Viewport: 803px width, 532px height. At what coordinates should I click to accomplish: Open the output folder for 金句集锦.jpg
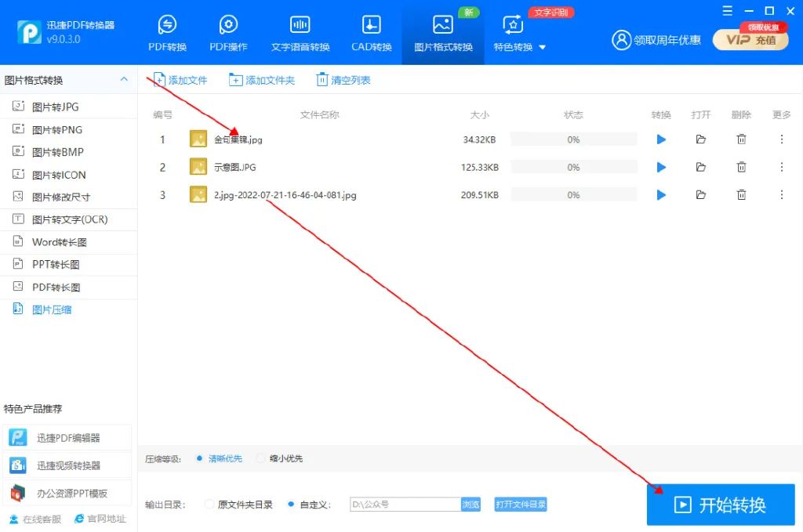pos(701,139)
